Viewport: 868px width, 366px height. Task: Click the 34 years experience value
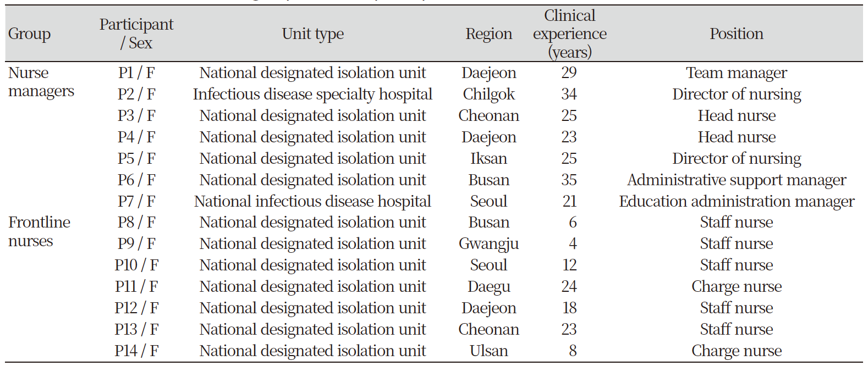coord(569,95)
